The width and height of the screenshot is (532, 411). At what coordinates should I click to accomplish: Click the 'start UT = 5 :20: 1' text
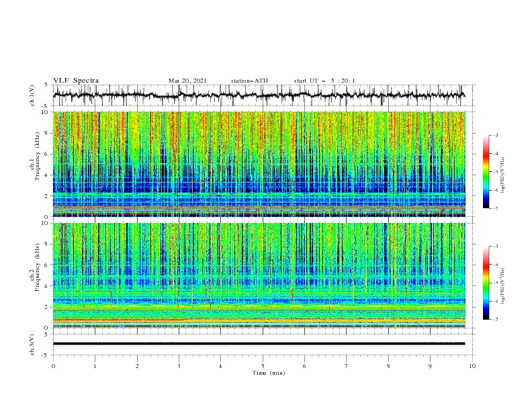pos(324,81)
